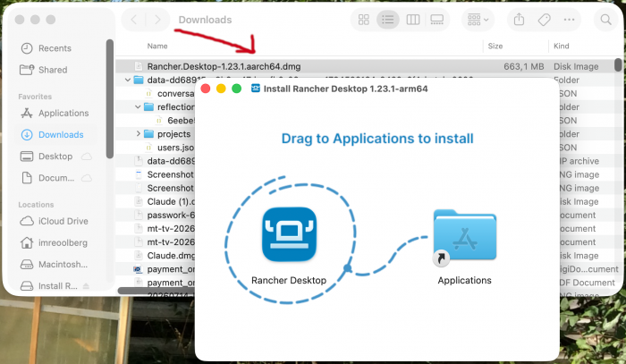
Task: Go back in Finder navigation
Action: [x=134, y=20]
